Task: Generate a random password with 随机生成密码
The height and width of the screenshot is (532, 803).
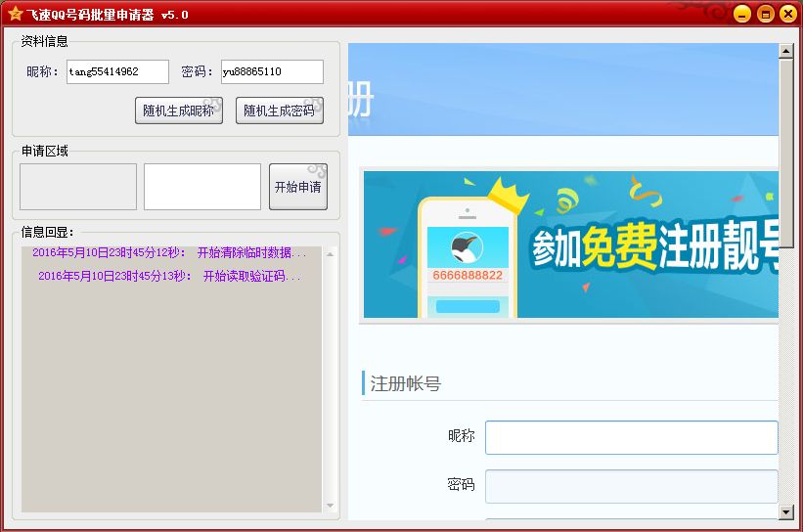Action: (280, 111)
